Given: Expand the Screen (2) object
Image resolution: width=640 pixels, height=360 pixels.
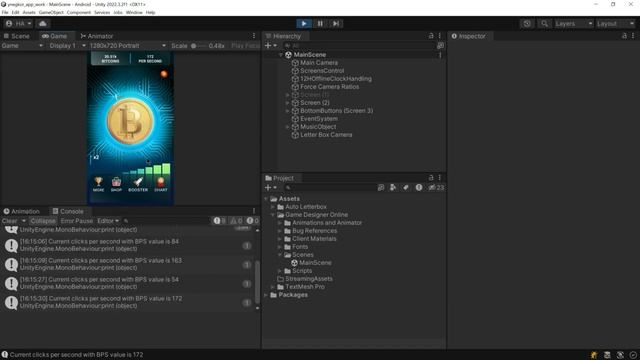Looking at the screenshot, I should [x=287, y=103].
